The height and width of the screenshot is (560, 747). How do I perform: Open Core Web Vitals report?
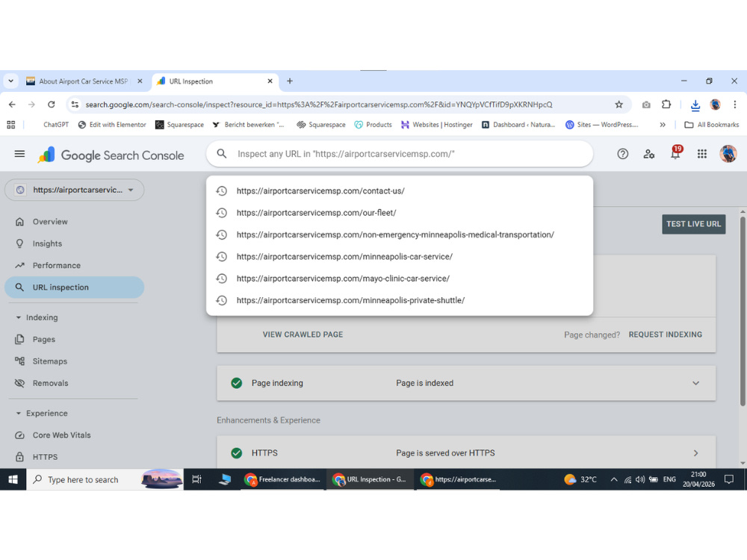pyautogui.click(x=74, y=435)
